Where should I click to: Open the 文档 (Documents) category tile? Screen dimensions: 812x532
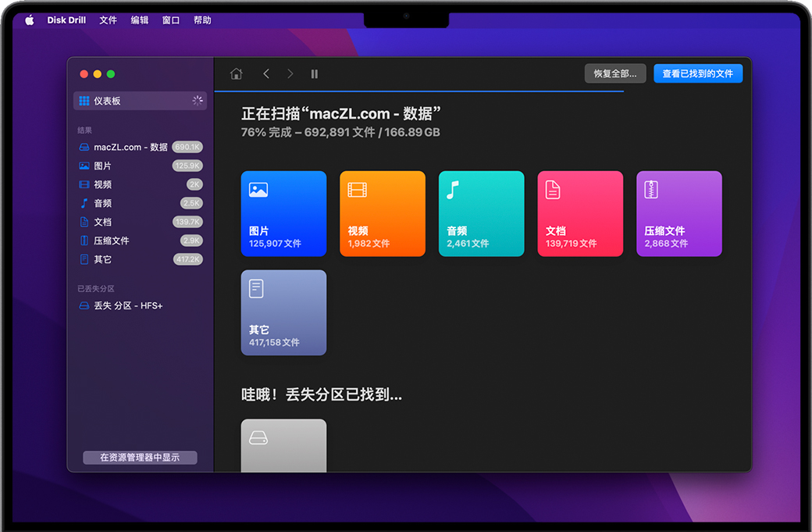pyautogui.click(x=580, y=213)
